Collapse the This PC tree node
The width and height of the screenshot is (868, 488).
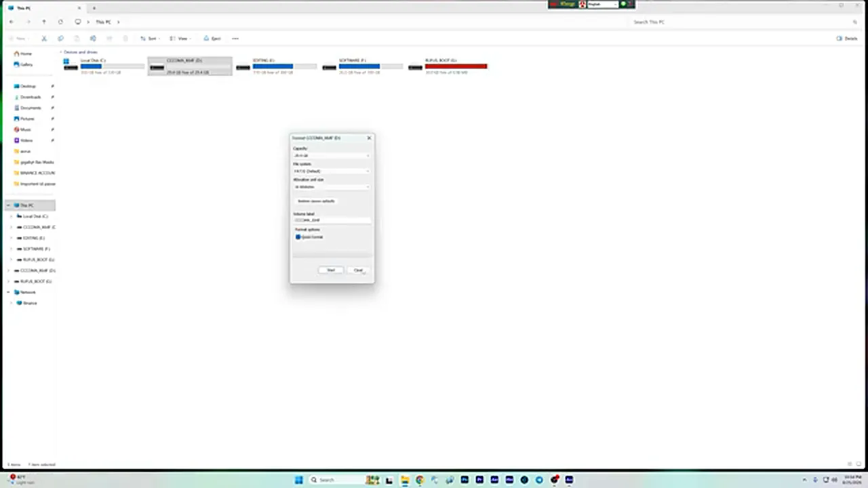pos(8,205)
